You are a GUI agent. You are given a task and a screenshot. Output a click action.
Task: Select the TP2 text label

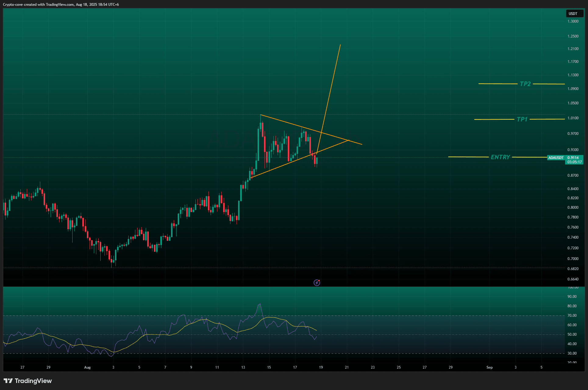pos(525,84)
